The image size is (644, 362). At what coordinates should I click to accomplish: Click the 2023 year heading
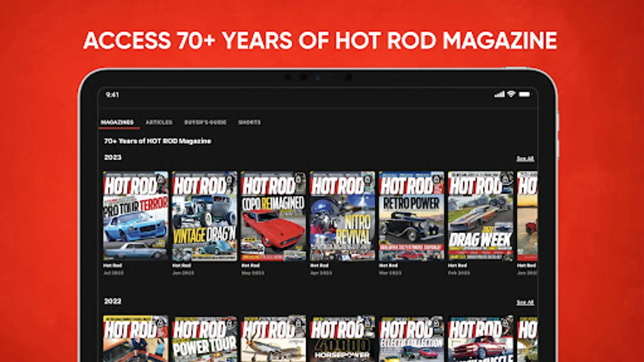[x=113, y=157]
